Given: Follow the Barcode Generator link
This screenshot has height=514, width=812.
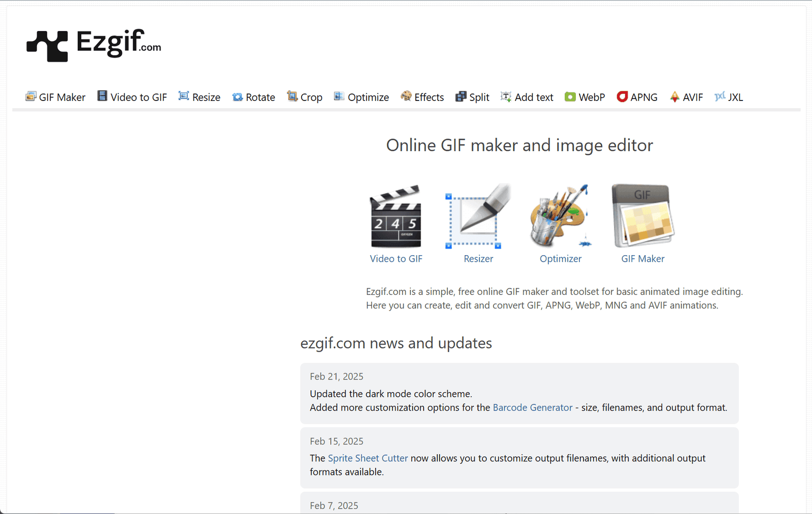Looking at the screenshot, I should (532, 407).
